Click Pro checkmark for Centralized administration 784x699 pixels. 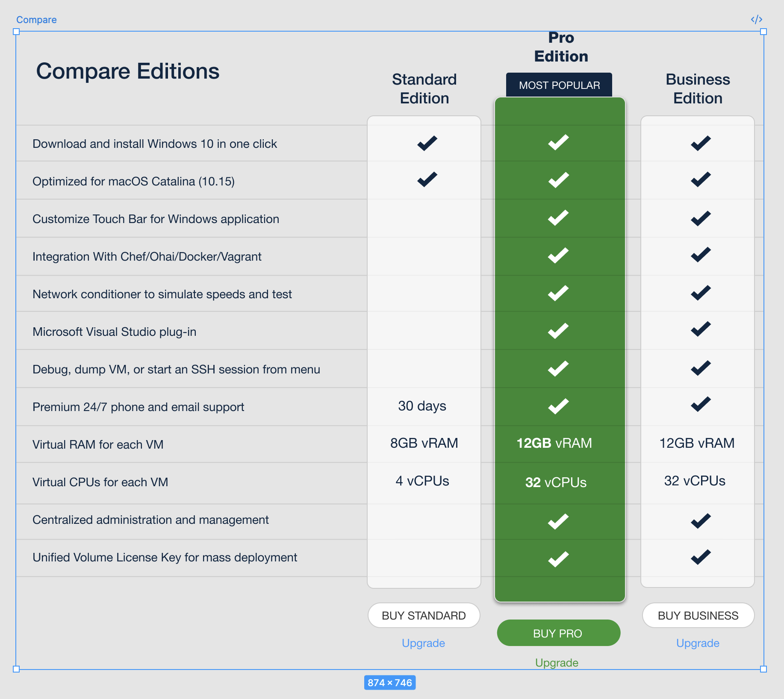tap(558, 521)
